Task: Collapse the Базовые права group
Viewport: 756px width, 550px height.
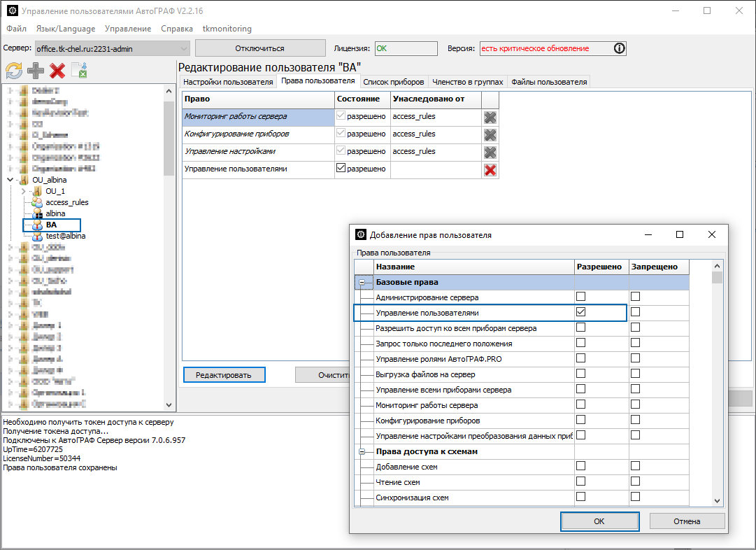Action: tap(362, 282)
